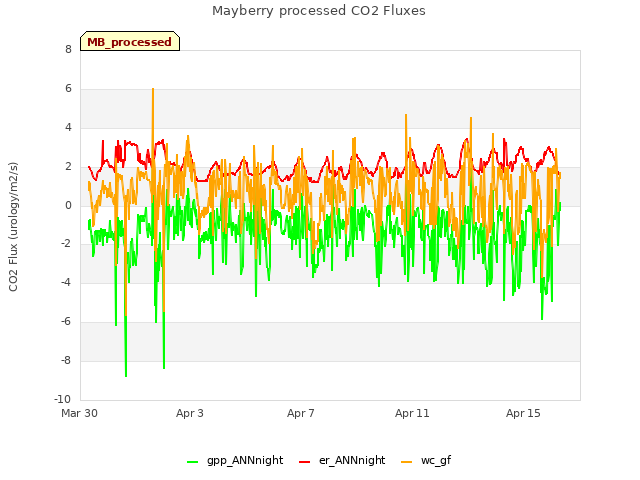Click the Apr 15 x-axis label
The width and height of the screenshot is (640, 480).
[x=523, y=413]
